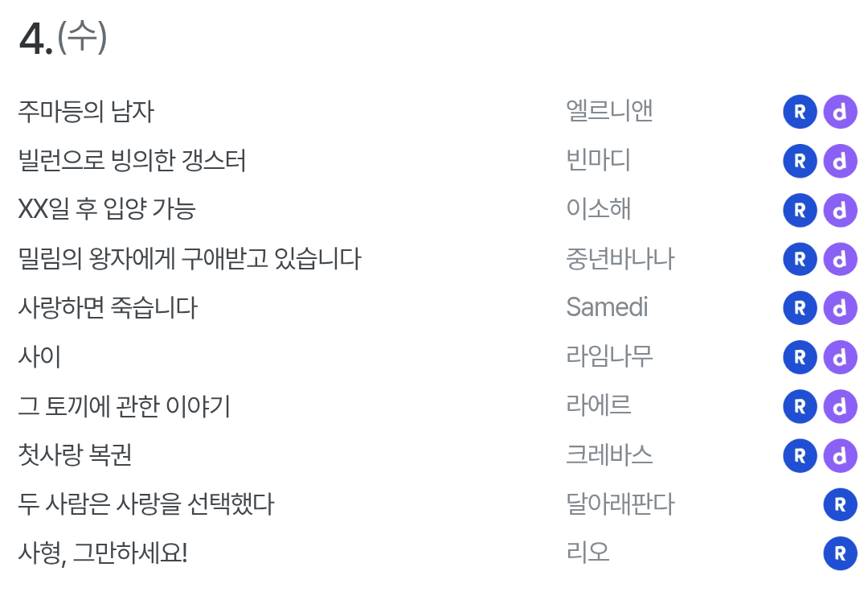
Task: Click the purple d icon for 주마등의 남자
Action: [841, 112]
